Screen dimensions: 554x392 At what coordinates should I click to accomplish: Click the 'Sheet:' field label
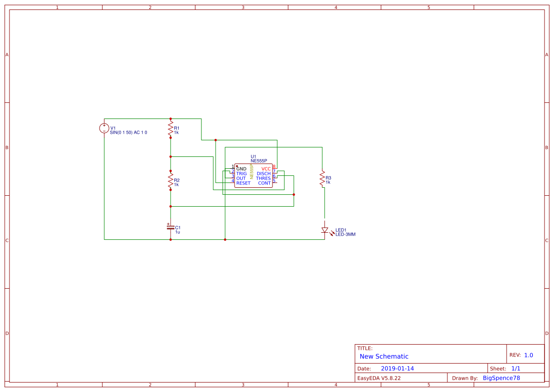498,368
